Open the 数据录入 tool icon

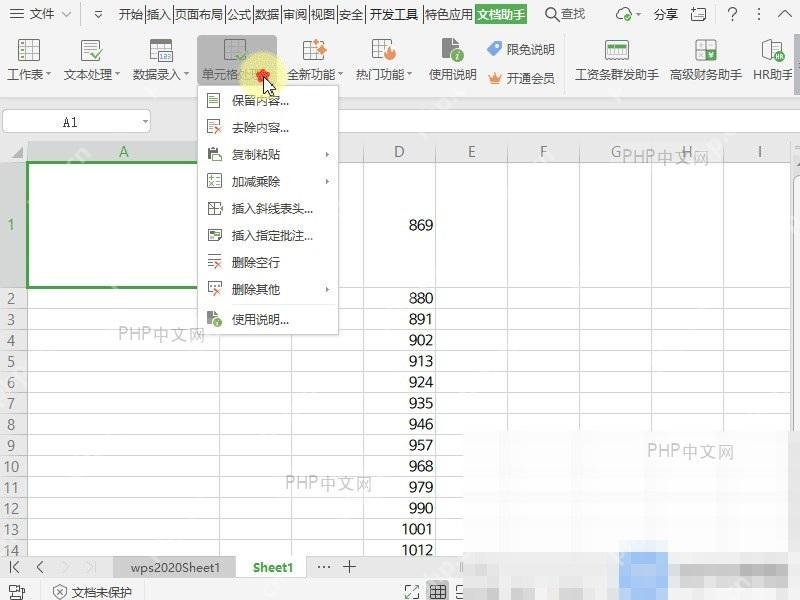point(161,50)
